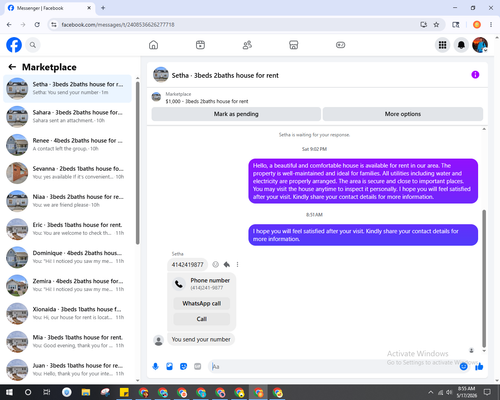Click the "You send your number" message
The height and width of the screenshot is (400, 500).
tap(201, 339)
